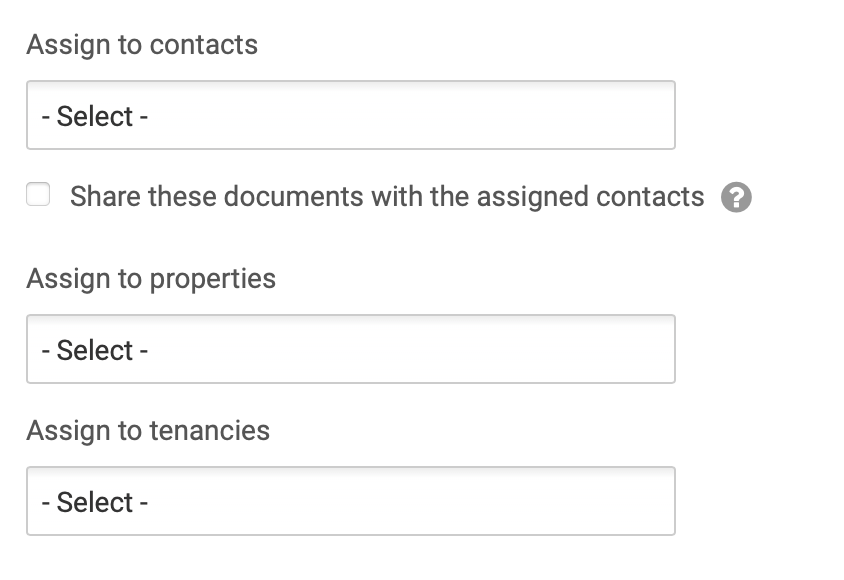
Task: Click the 'Assign to tenancies' field label
Action: coord(148,430)
